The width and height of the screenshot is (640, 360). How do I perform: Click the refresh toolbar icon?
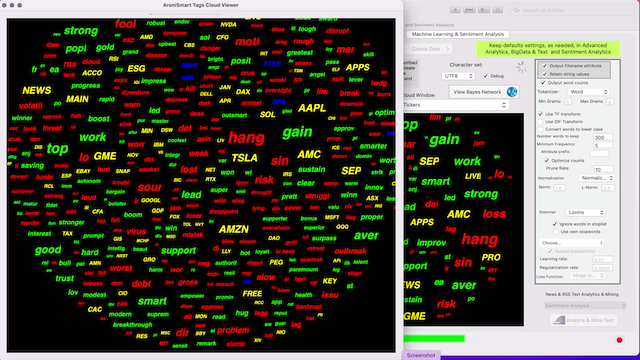point(498,10)
